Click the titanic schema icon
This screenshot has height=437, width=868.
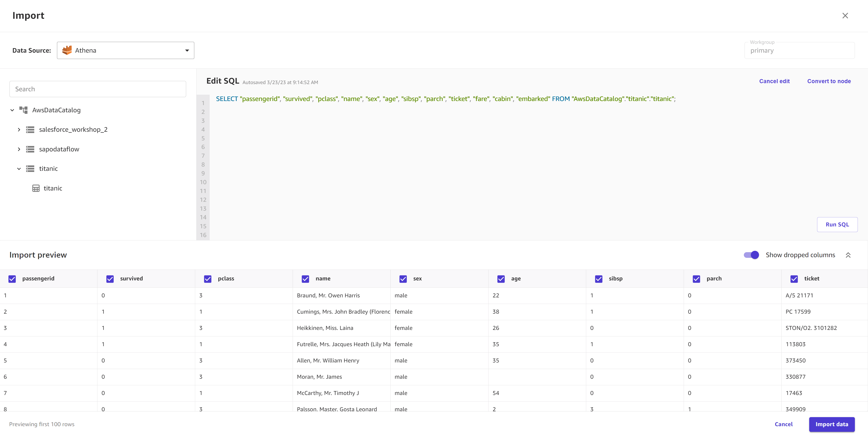(x=30, y=168)
